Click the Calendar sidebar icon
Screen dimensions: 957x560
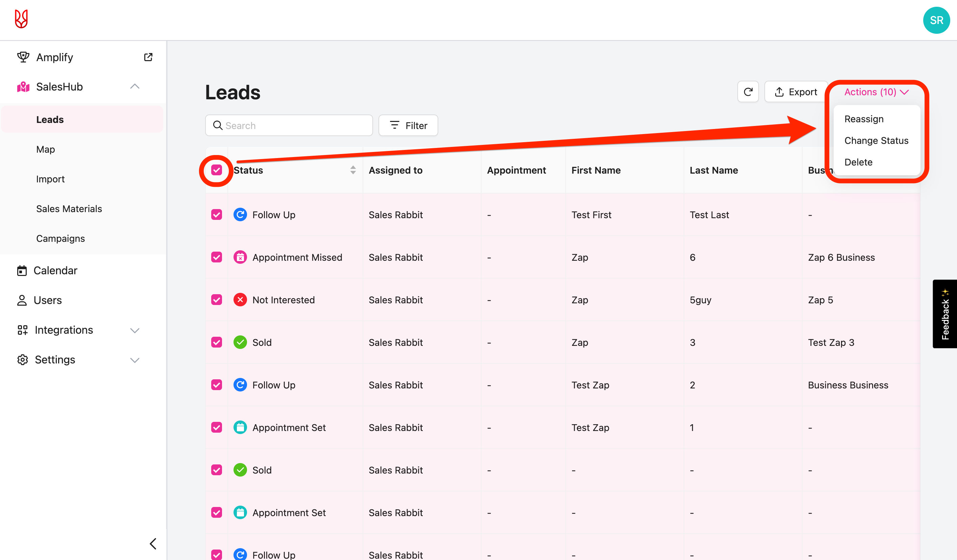point(22,271)
